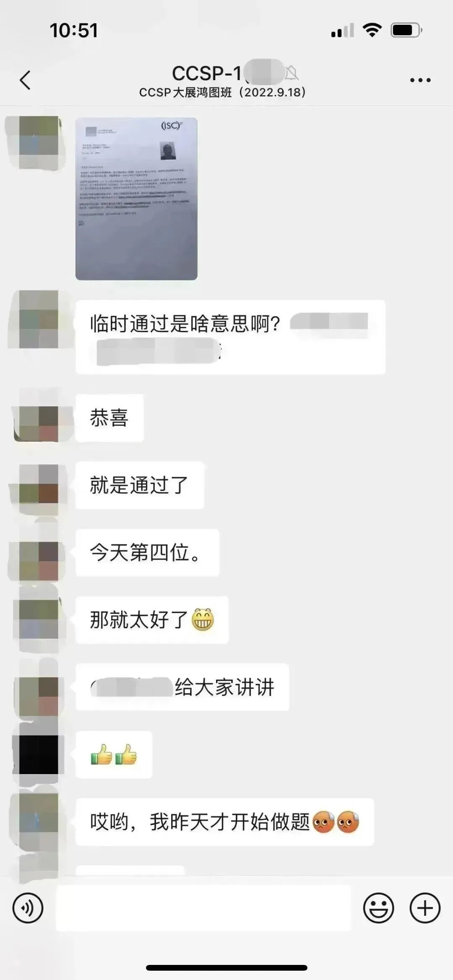Tap the back arrow to leave chat
Screen dimensions: 453x980
tap(25, 80)
